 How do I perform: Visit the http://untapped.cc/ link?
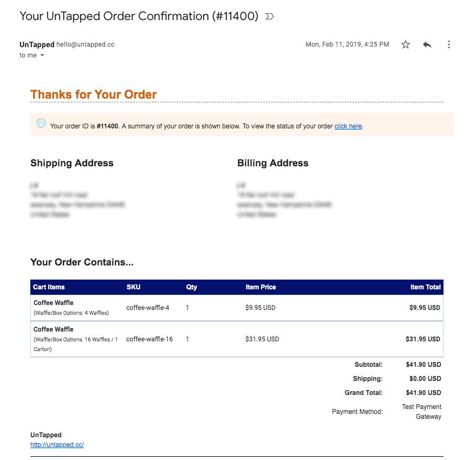[57, 444]
